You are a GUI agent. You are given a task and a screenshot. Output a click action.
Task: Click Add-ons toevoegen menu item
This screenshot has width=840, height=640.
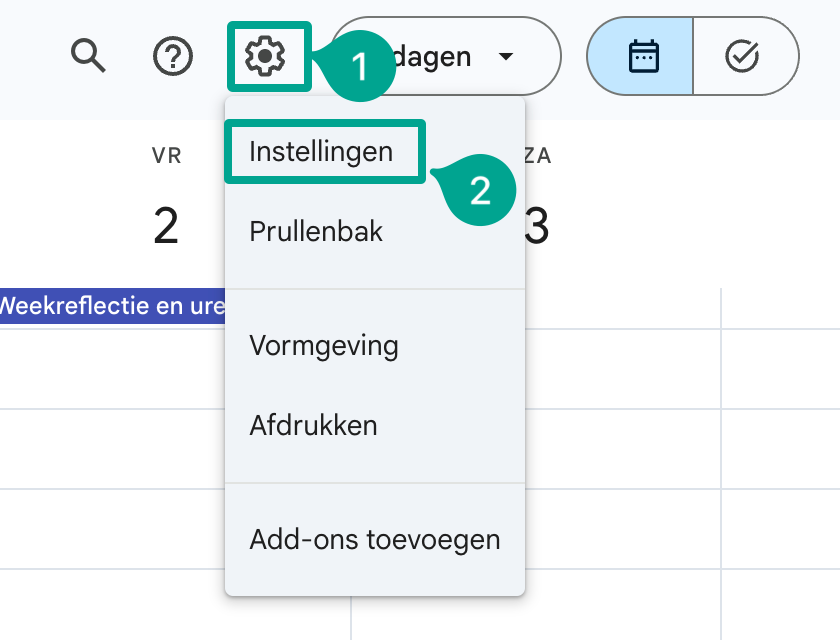click(x=375, y=539)
